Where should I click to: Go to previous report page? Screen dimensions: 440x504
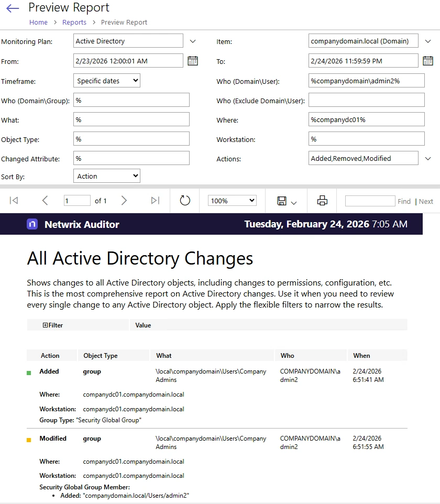point(45,201)
